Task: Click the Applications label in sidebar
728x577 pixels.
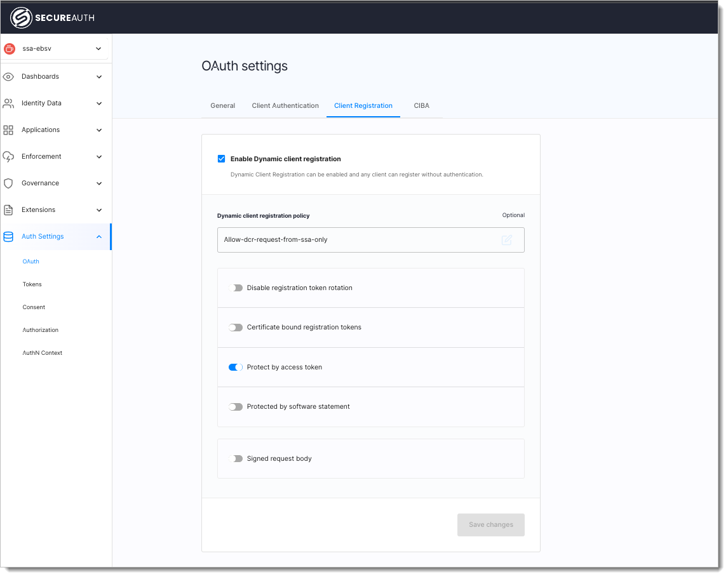Action: (x=41, y=130)
